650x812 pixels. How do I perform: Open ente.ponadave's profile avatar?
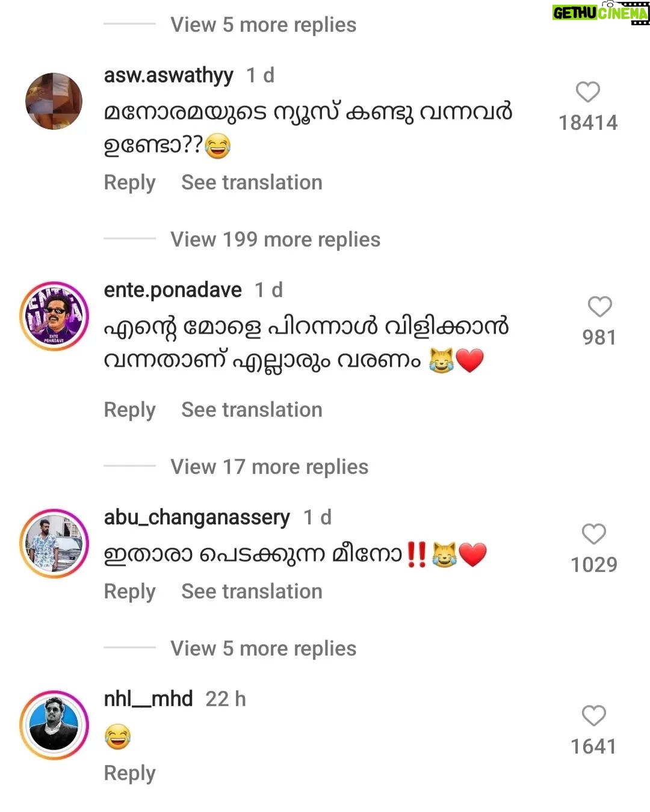pyautogui.click(x=54, y=316)
